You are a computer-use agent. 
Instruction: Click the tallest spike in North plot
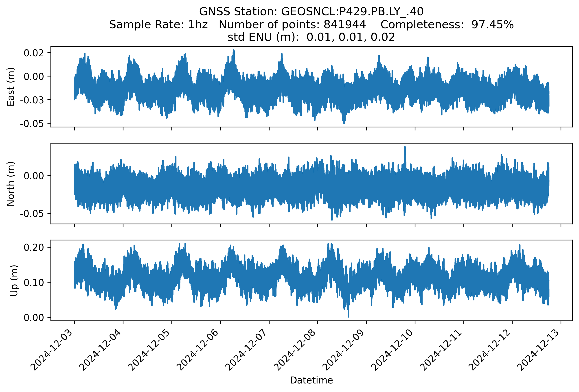tap(405, 148)
